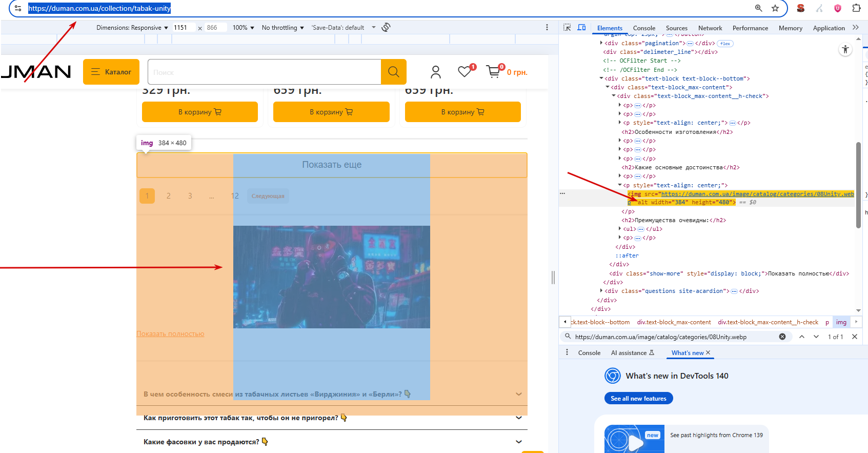Click the site information icon in address bar
The image size is (868, 453).
point(18,8)
